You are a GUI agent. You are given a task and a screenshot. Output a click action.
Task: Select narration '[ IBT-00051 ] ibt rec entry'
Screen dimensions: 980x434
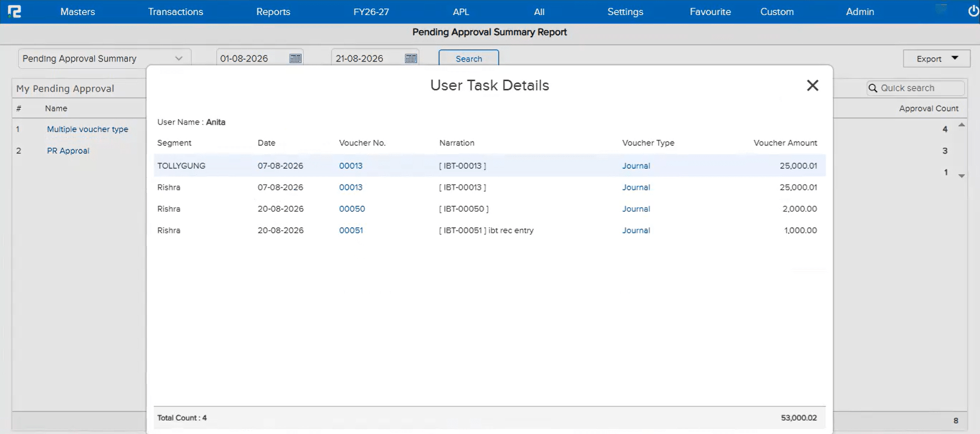(486, 230)
